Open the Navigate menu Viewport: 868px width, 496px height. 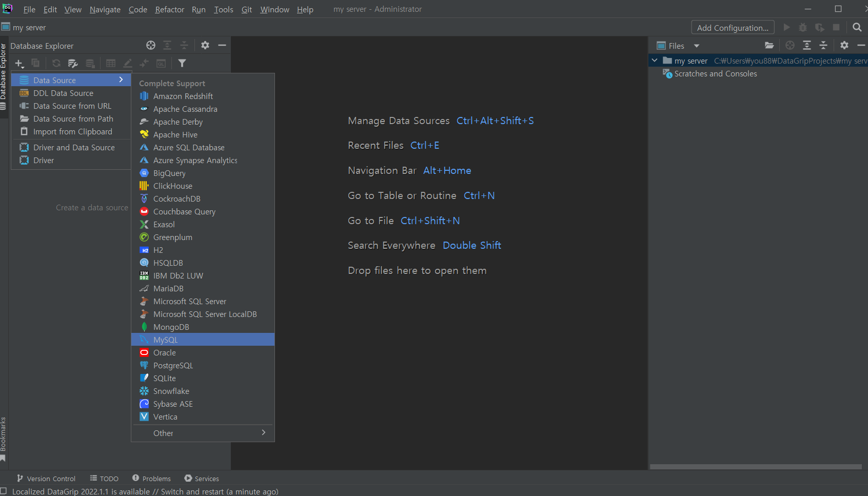(105, 9)
